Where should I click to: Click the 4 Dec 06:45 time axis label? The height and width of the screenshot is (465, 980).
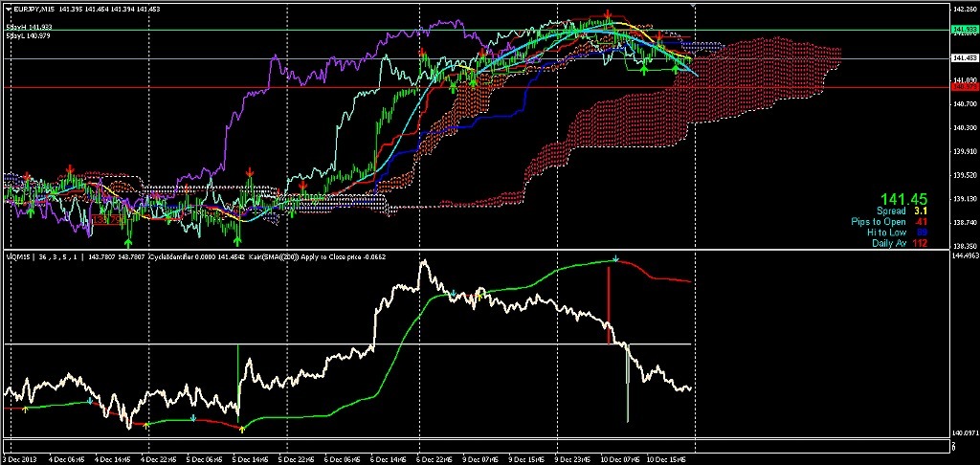(67, 458)
